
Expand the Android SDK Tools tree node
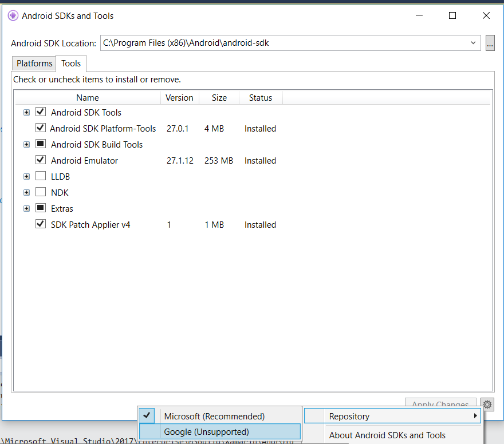pyautogui.click(x=26, y=112)
